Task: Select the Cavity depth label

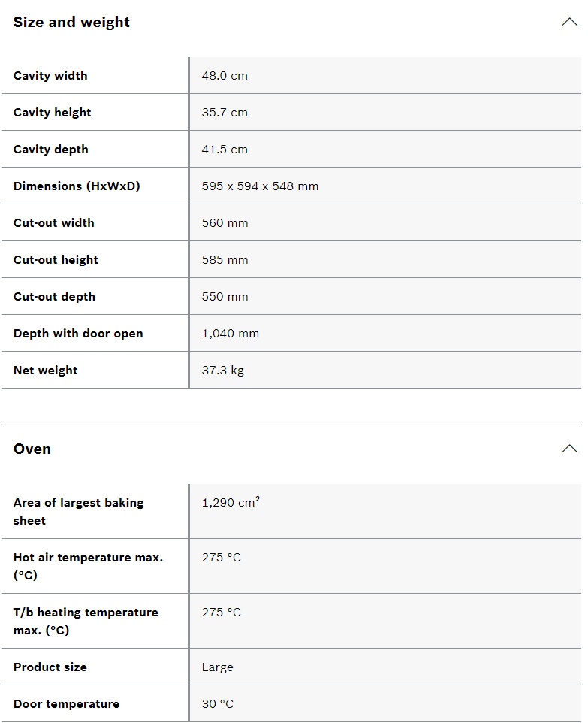Action: (50, 150)
